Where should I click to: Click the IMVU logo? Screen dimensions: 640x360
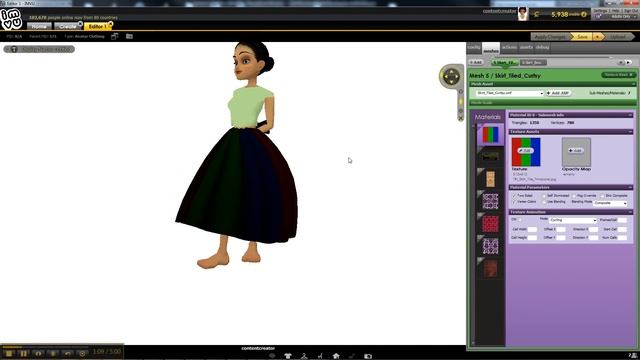11,19
